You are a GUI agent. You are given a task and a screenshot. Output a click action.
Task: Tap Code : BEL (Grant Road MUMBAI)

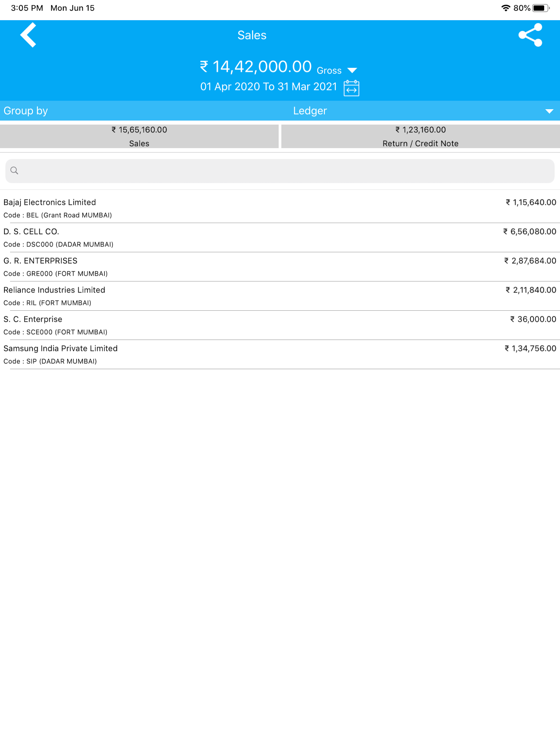(58, 215)
